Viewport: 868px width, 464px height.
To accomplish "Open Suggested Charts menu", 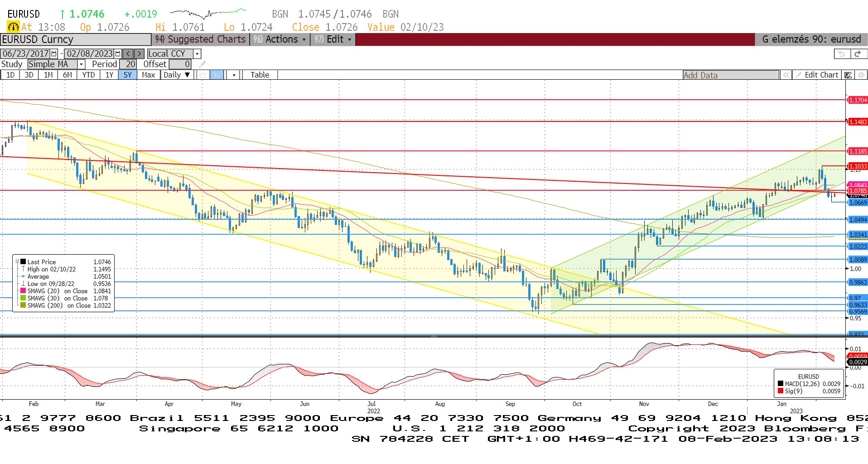I will tap(200, 39).
